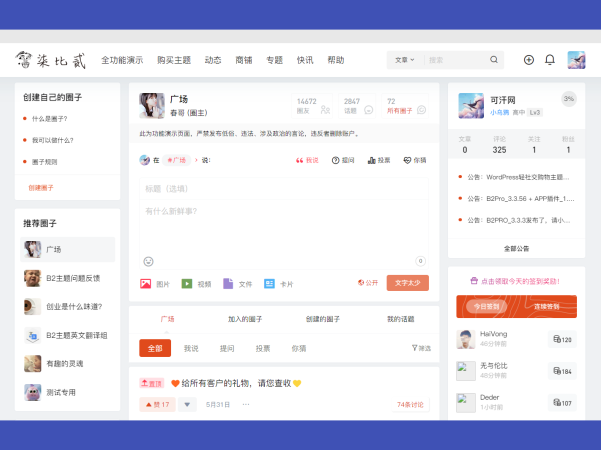Click 创建圈子 link
The height and width of the screenshot is (450, 601).
[x=41, y=188]
